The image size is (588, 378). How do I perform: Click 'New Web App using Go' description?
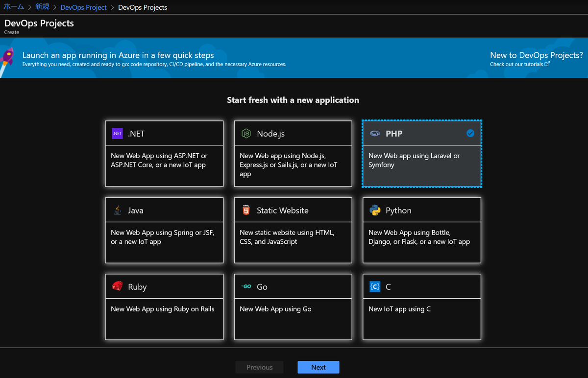coord(275,309)
